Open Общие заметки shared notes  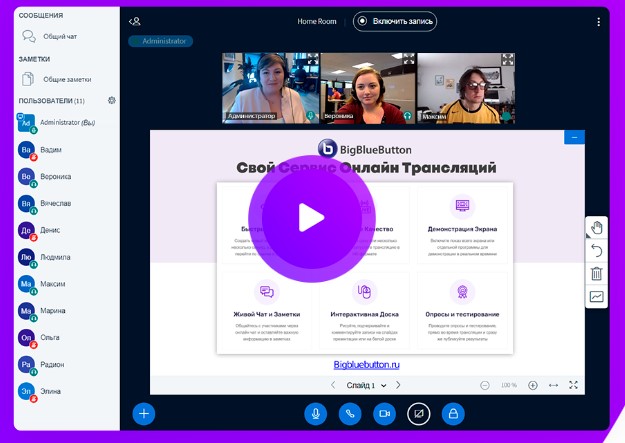(66, 79)
